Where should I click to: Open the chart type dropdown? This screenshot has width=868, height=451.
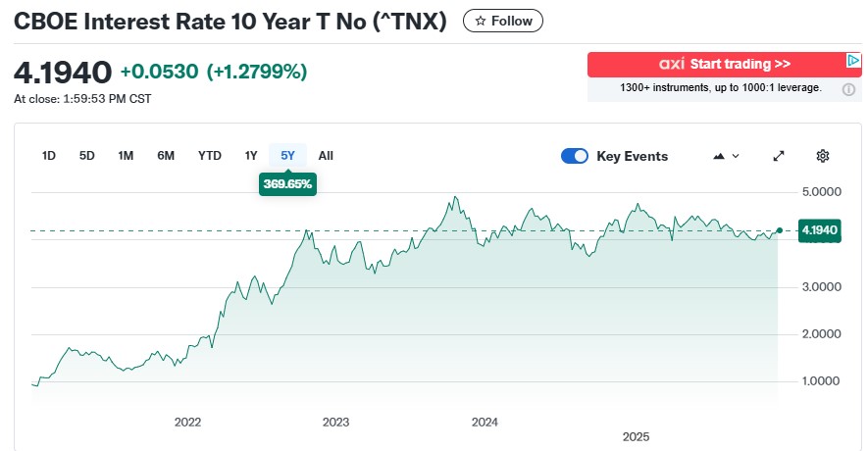pos(726,156)
